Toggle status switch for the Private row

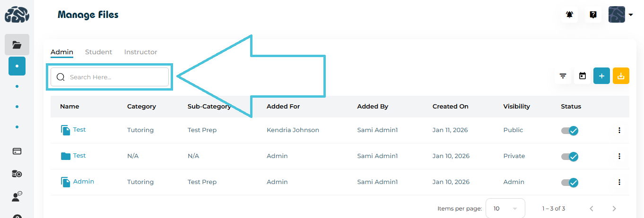coord(570,156)
